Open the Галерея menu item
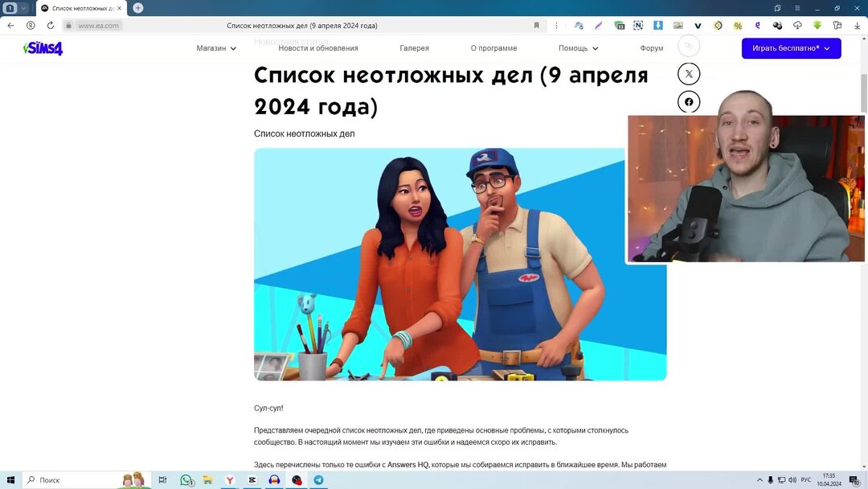Image resolution: width=868 pixels, height=489 pixels. click(x=414, y=48)
